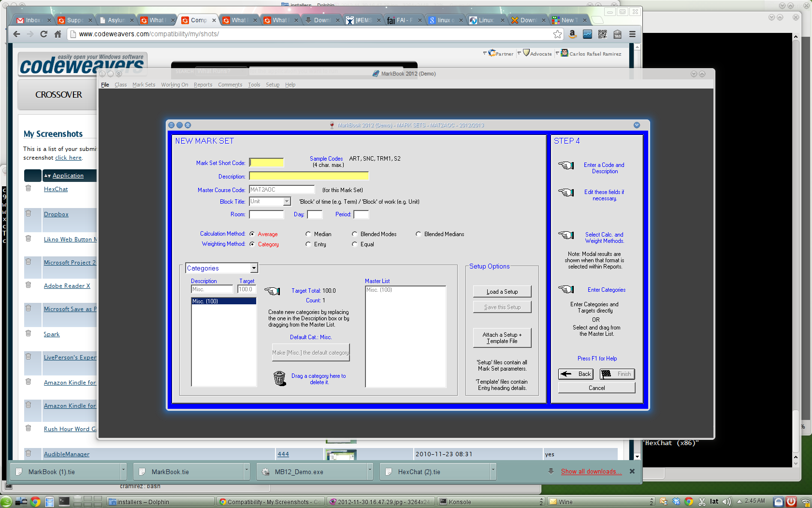Click the Day input field
812x508 pixels.
click(315, 214)
